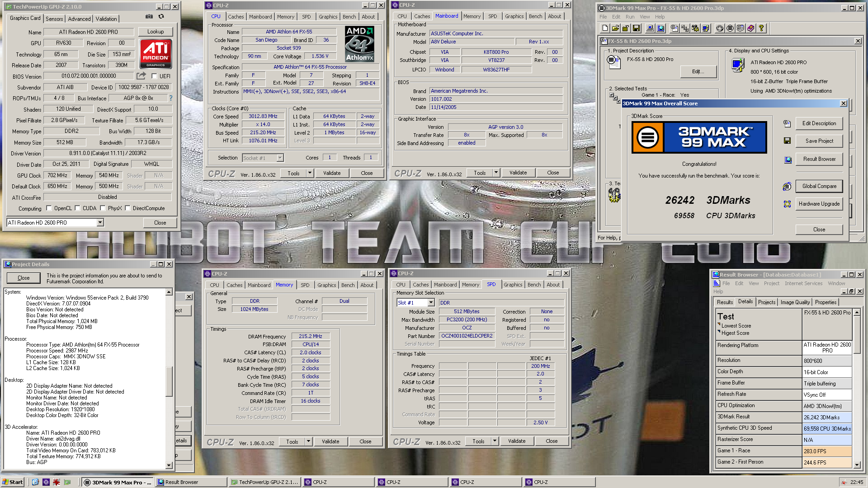Click CPU-Z quick launch icon on taskbar
This screenshot has width=868, height=488.
tap(46, 482)
